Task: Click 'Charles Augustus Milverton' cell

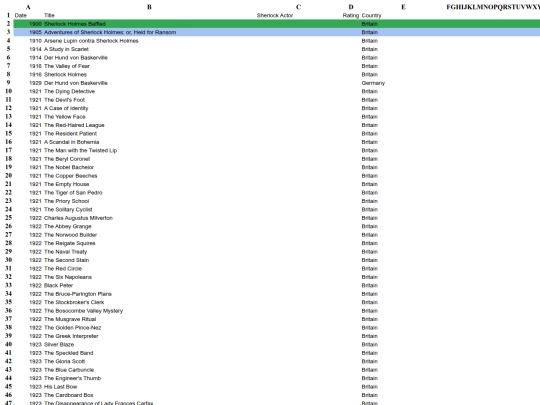Action: pos(78,218)
